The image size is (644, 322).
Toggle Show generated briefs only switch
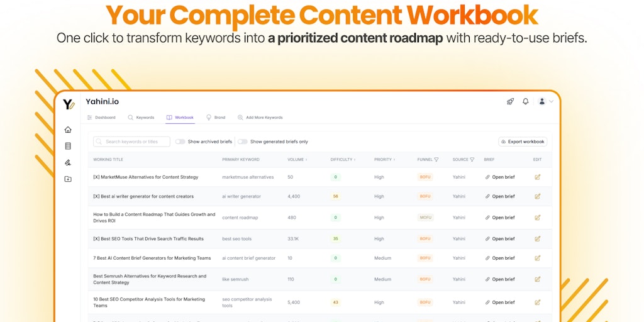coord(242,142)
